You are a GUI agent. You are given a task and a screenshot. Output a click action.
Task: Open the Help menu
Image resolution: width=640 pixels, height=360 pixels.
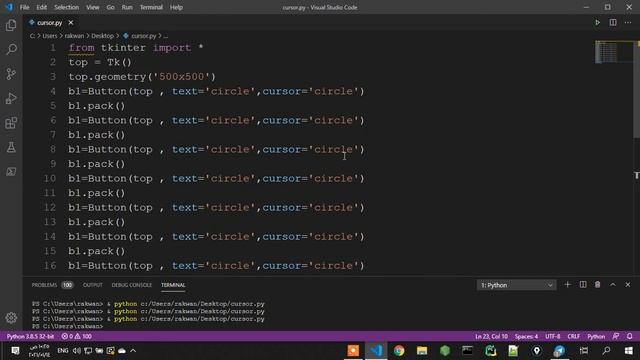click(176, 7)
